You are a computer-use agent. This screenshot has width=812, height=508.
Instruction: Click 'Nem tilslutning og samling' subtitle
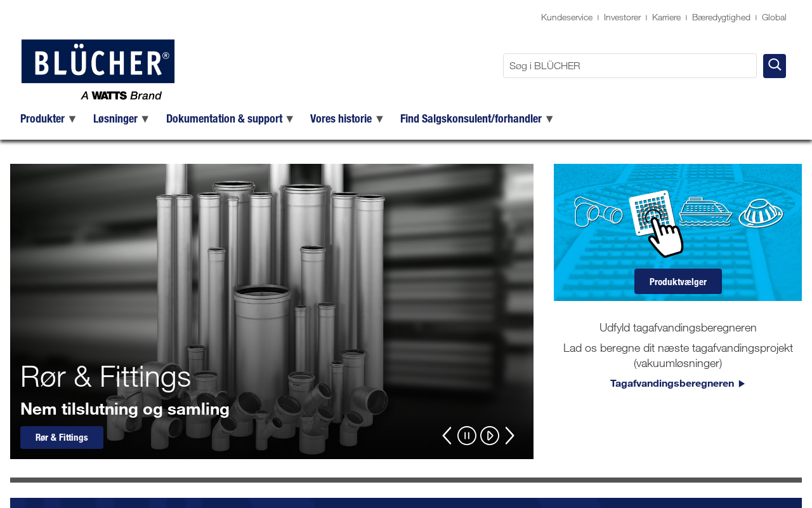coord(125,409)
